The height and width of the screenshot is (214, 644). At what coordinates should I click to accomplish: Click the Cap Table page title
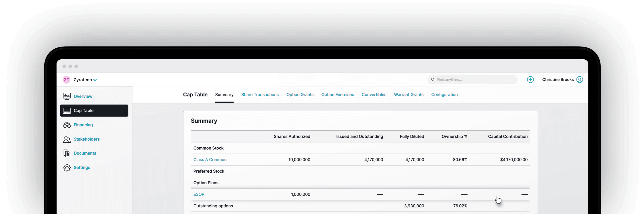pos(195,95)
